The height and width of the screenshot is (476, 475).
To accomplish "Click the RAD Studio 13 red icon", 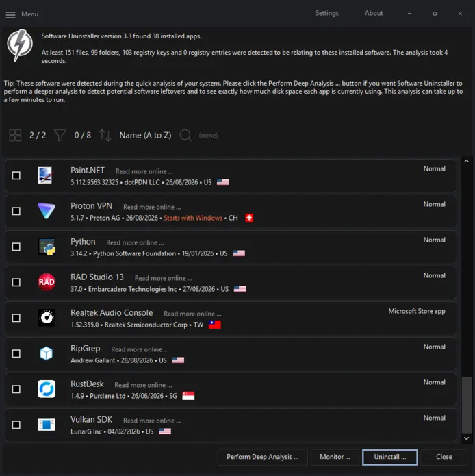I will pos(47,282).
